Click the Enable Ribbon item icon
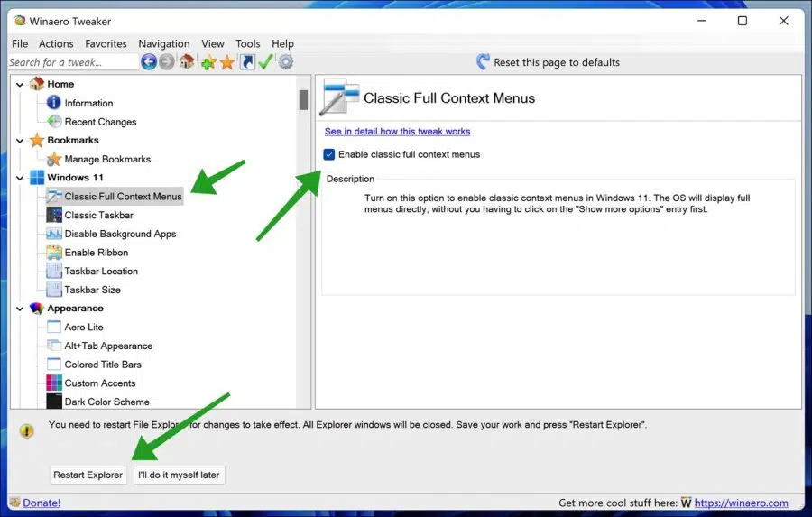 (x=54, y=253)
